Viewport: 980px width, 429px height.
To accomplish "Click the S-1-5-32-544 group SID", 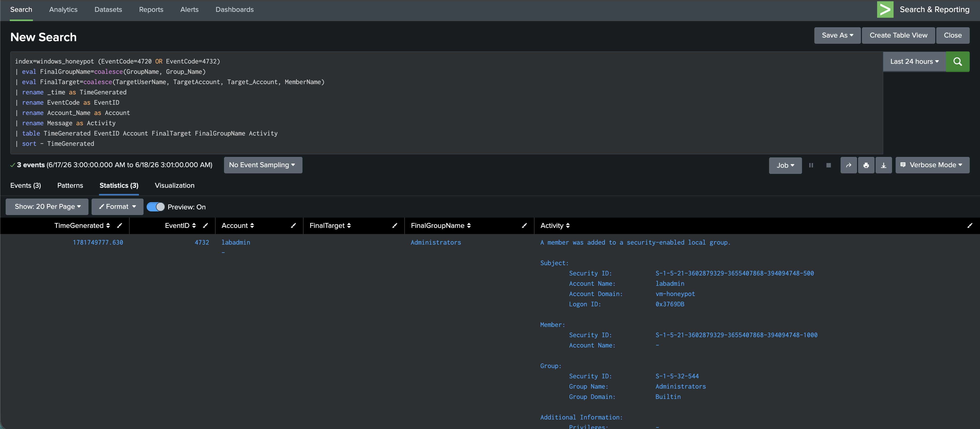I will (x=677, y=376).
